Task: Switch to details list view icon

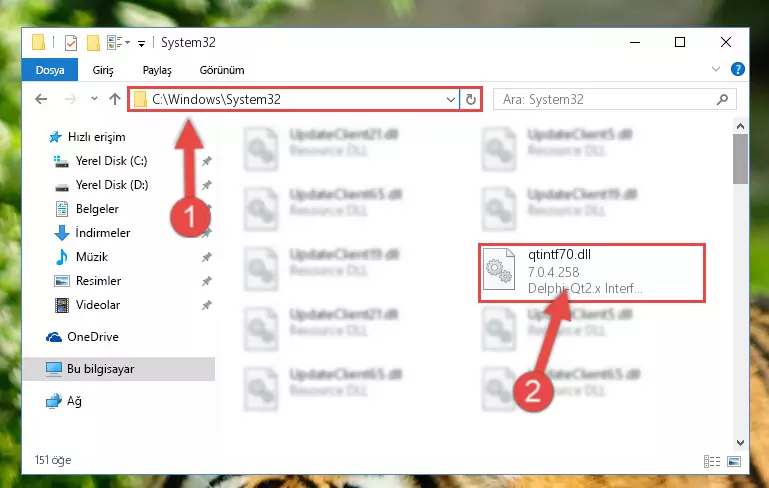Action: [712, 462]
